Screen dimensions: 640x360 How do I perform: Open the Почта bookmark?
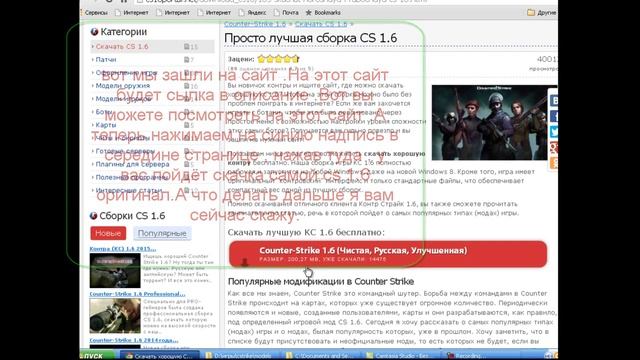point(286,13)
